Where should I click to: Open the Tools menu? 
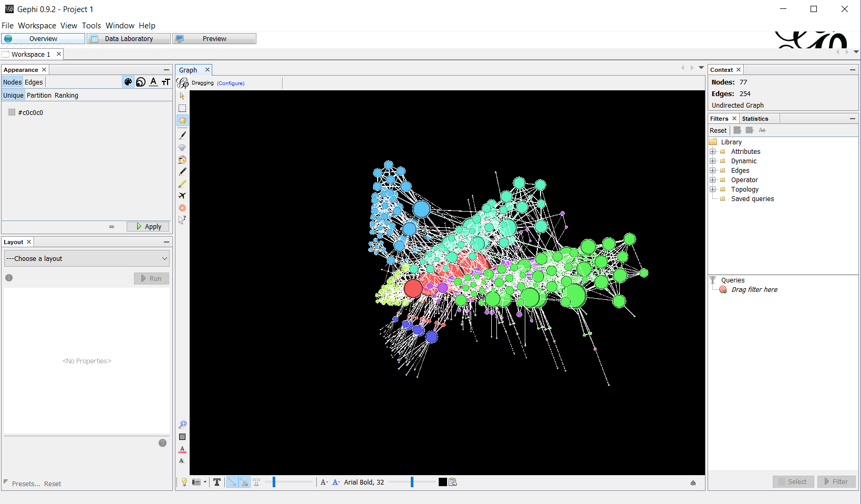(x=91, y=25)
